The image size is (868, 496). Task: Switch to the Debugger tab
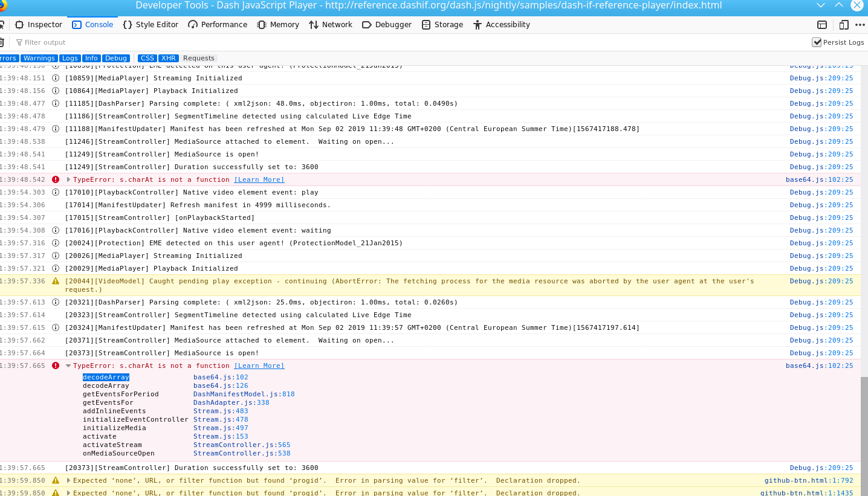pos(386,25)
